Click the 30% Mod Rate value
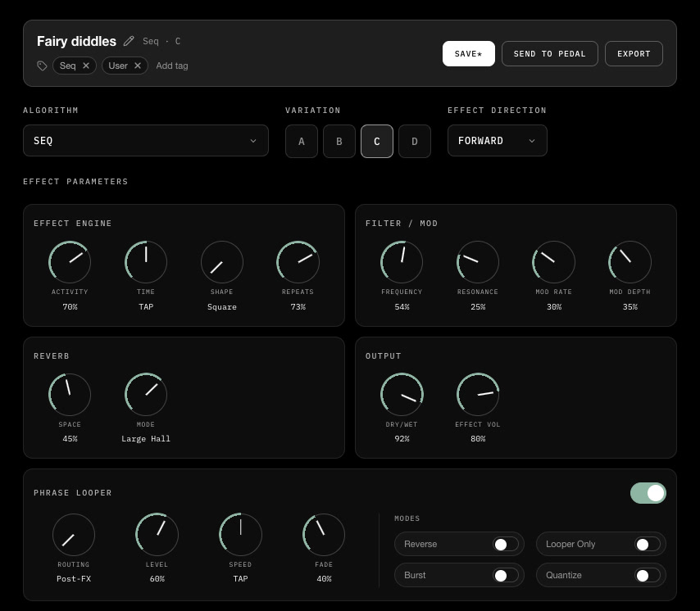Image resolution: width=700 pixels, height=611 pixels. click(553, 307)
